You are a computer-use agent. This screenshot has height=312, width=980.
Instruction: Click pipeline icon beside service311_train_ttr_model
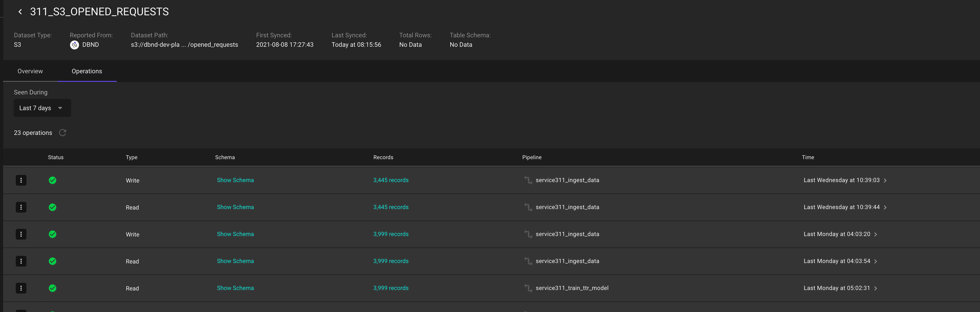click(528, 288)
